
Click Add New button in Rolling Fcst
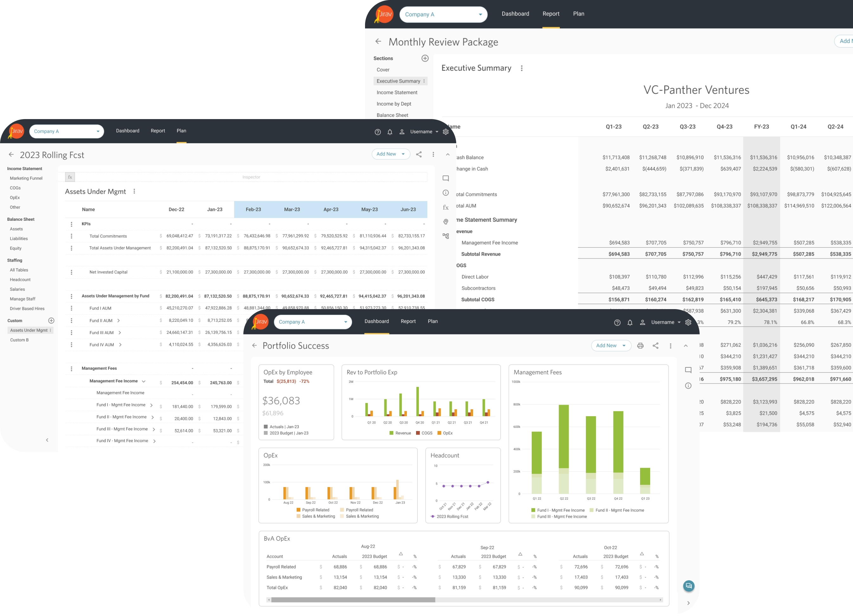pos(391,154)
